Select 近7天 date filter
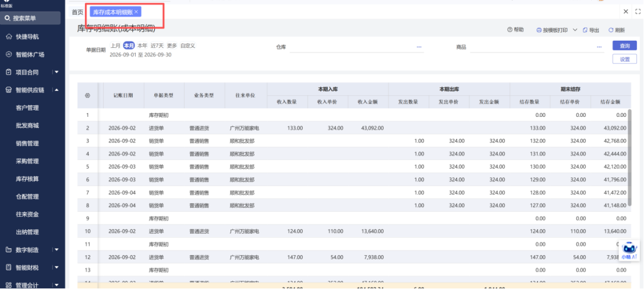 [x=157, y=45]
